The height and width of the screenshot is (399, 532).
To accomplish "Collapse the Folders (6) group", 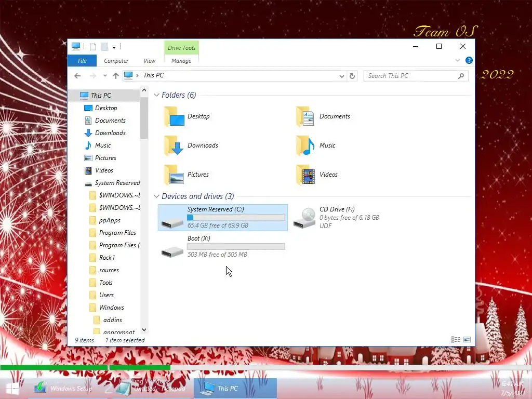I will click(x=156, y=96).
